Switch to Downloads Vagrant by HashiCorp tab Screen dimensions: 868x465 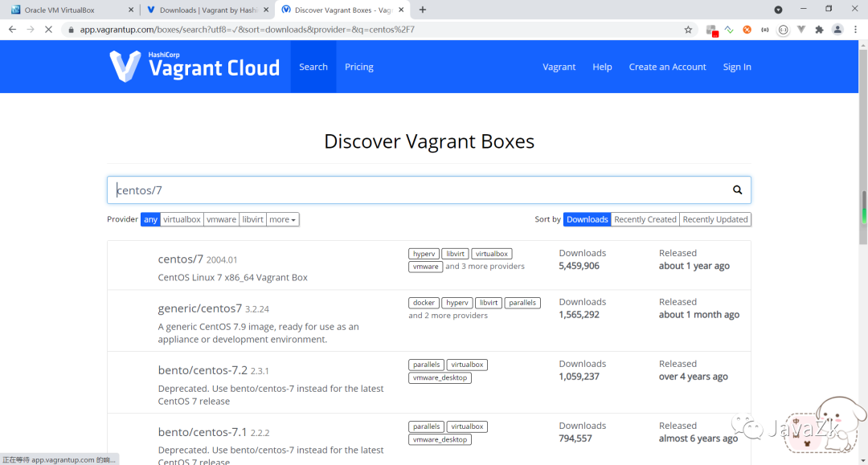[x=207, y=10]
